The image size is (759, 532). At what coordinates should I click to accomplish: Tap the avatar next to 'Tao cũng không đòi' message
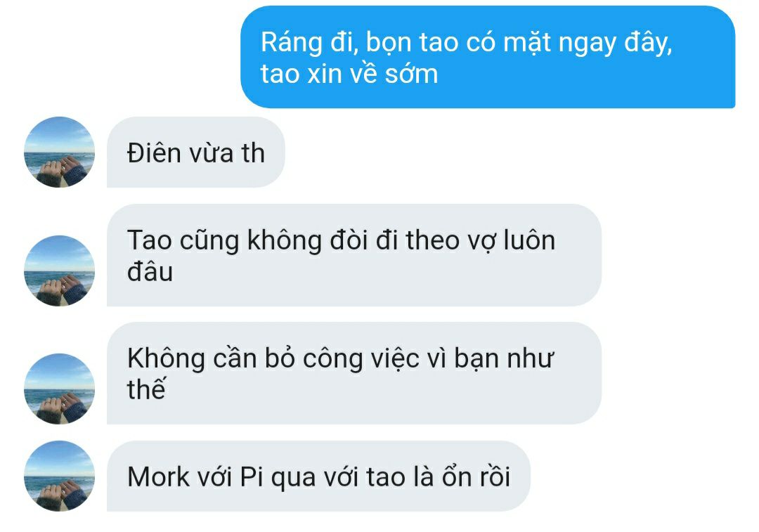point(60,271)
